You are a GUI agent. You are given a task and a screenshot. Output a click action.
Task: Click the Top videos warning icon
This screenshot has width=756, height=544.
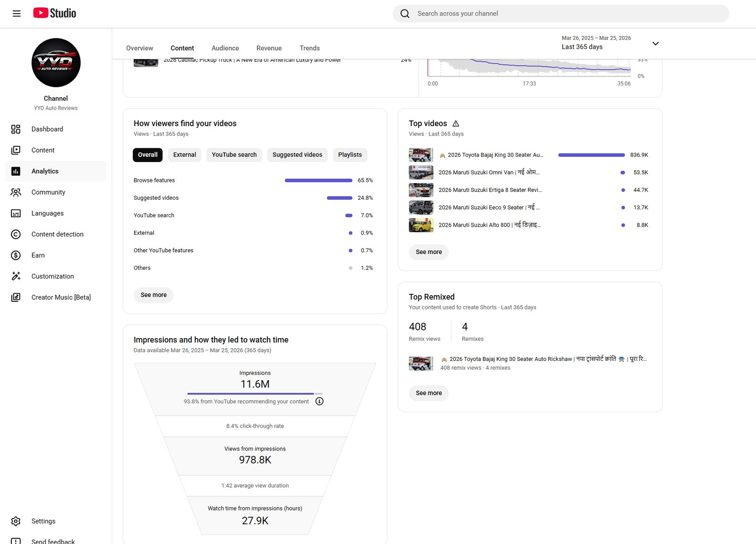point(455,124)
